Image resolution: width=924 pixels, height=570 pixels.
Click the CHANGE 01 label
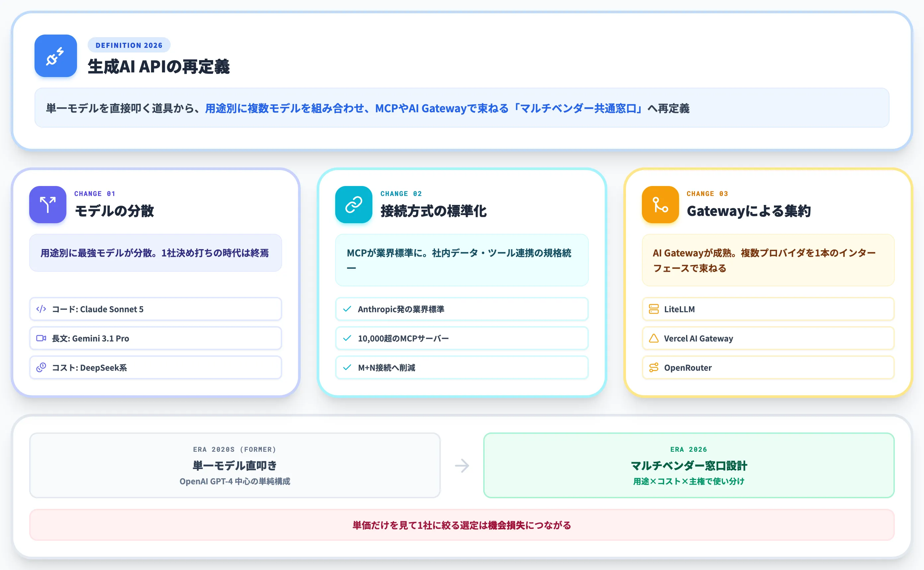95,193
